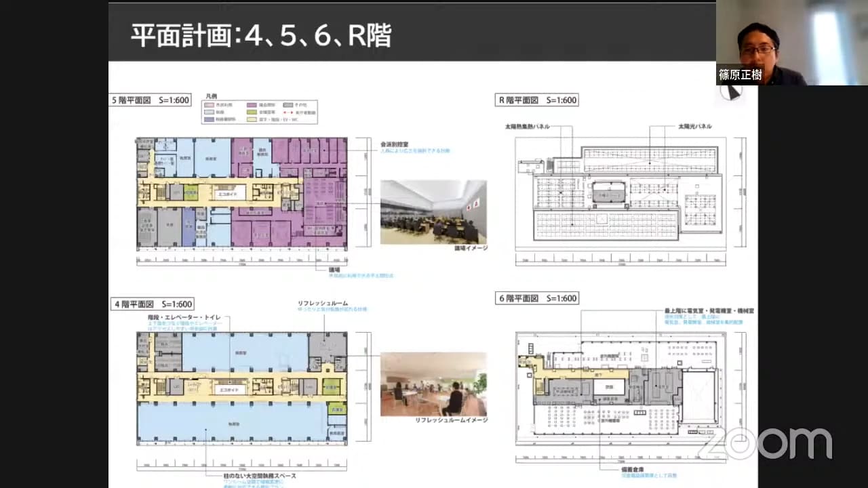
Task: Click the 4階平面図 S=1:600 label
Action: click(x=153, y=304)
